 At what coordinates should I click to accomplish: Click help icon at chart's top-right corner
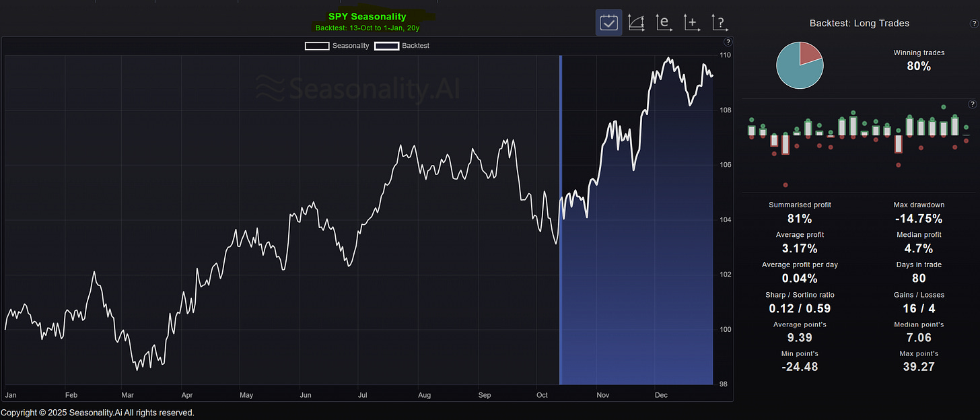[x=728, y=42]
